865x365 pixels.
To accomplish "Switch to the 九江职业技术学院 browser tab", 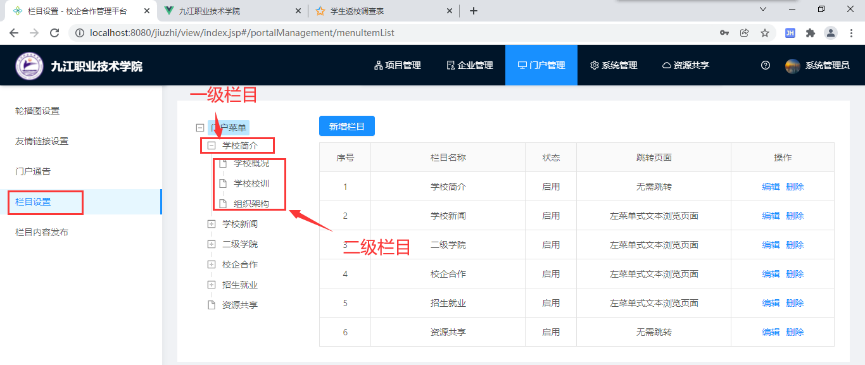I will (x=232, y=10).
